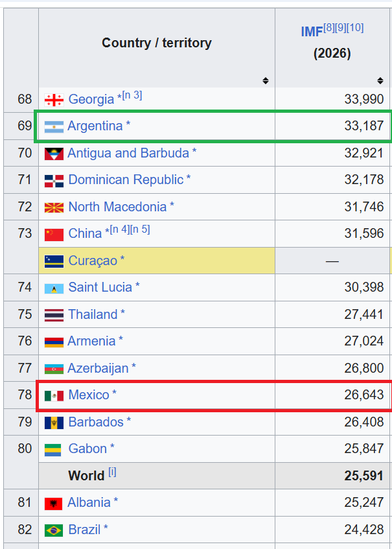392x549 pixels.
Task: Open the Argentina country link
Action: point(95,126)
